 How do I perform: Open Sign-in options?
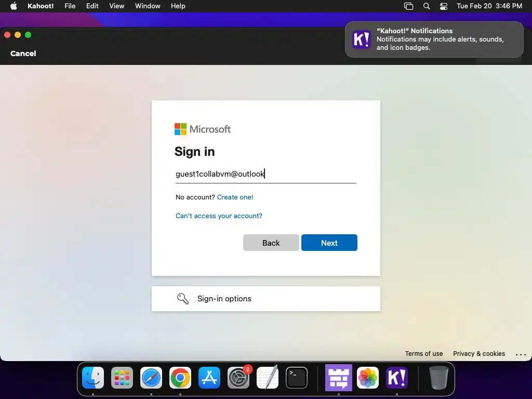tap(265, 299)
